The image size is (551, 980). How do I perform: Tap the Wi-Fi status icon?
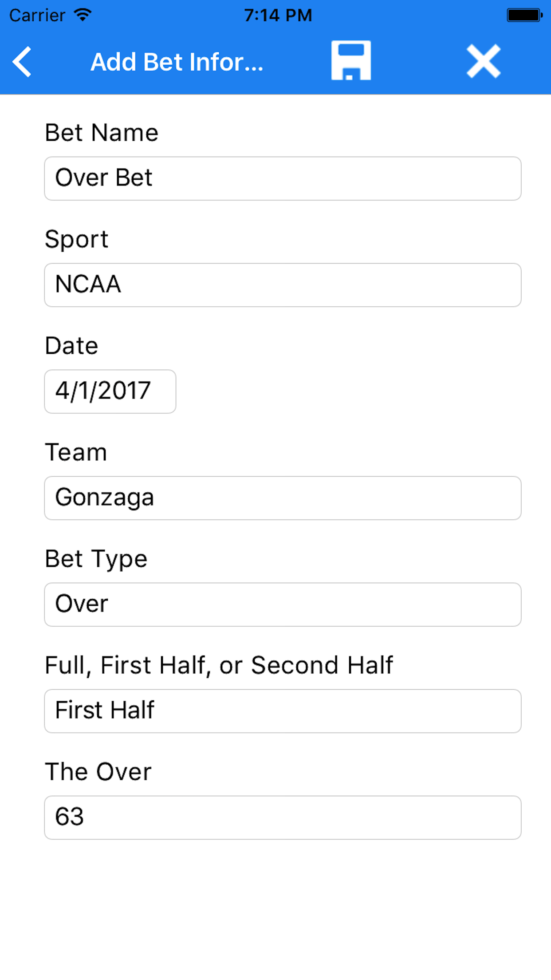pyautogui.click(x=83, y=15)
